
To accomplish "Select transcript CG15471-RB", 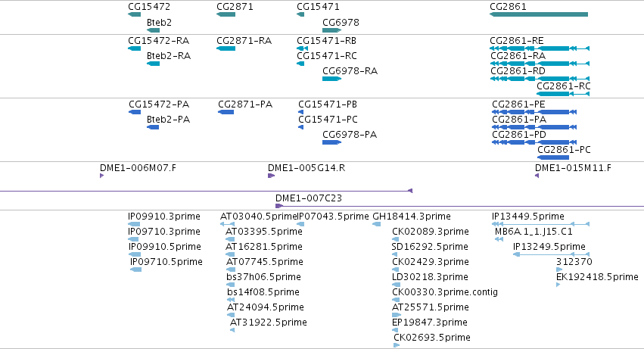I will click(326, 41).
